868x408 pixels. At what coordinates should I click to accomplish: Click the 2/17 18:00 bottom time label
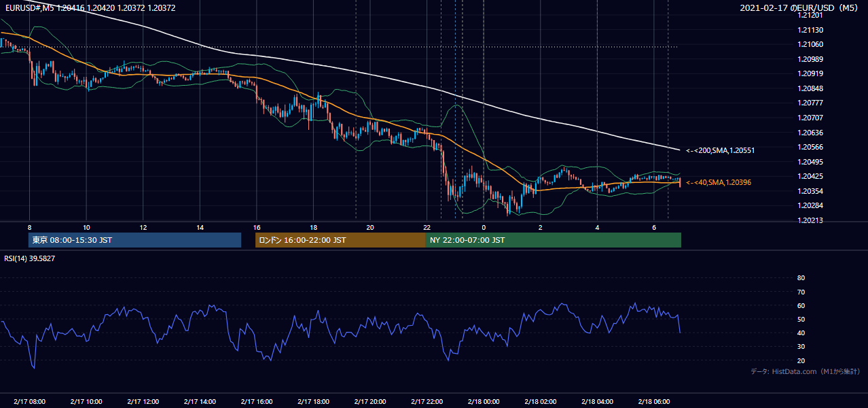tap(313, 401)
